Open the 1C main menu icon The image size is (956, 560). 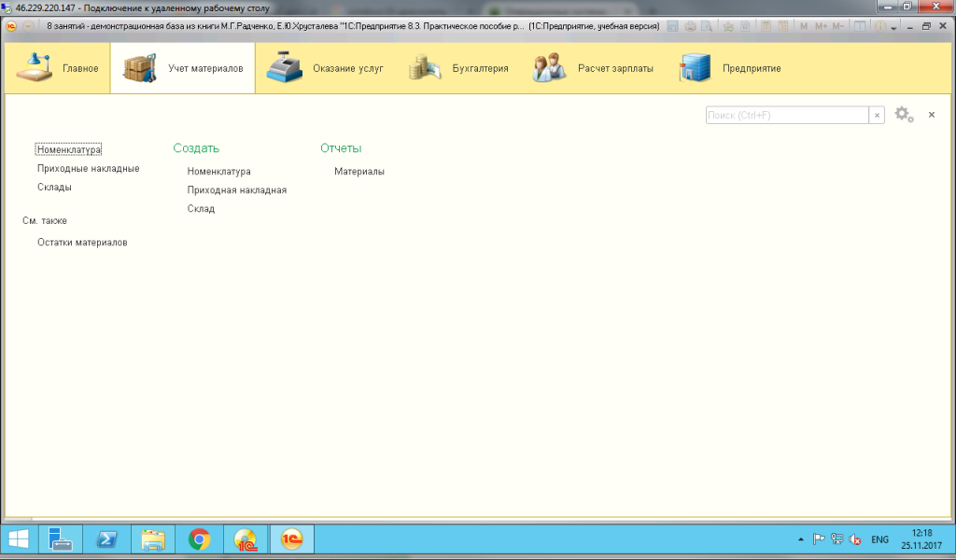tap(11, 26)
